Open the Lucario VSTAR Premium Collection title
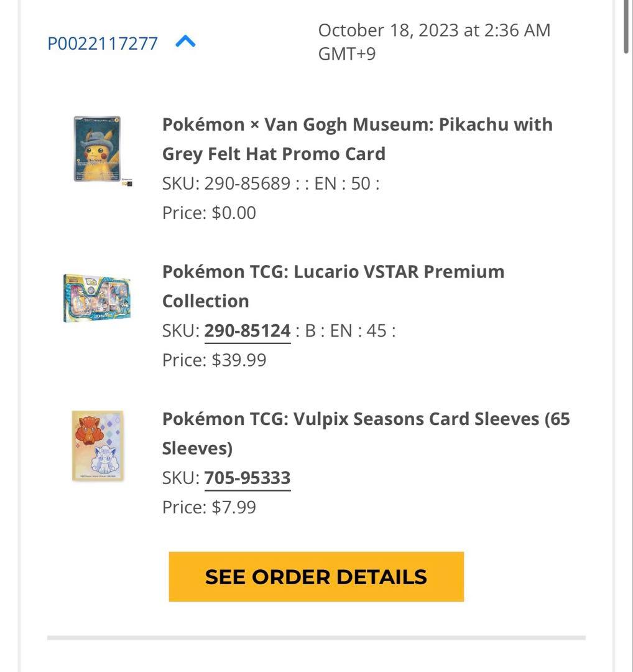This screenshot has width=633, height=672. tap(333, 286)
